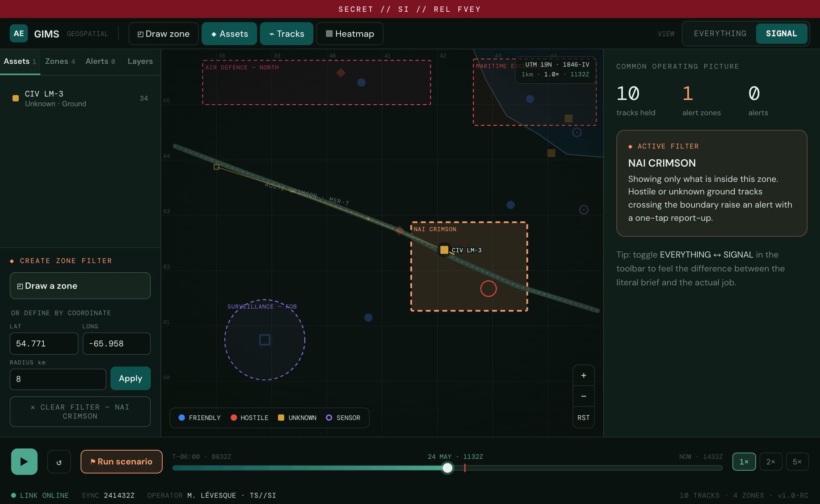
Task: Set playback speed to 2×
Action: (771, 462)
